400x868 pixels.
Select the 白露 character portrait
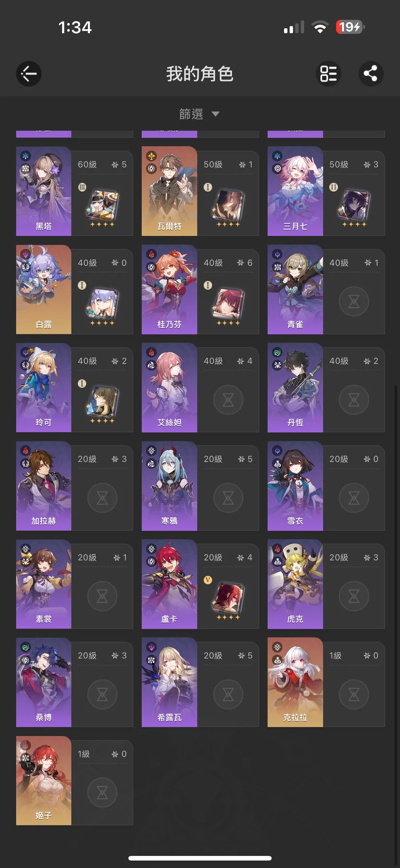[44, 289]
